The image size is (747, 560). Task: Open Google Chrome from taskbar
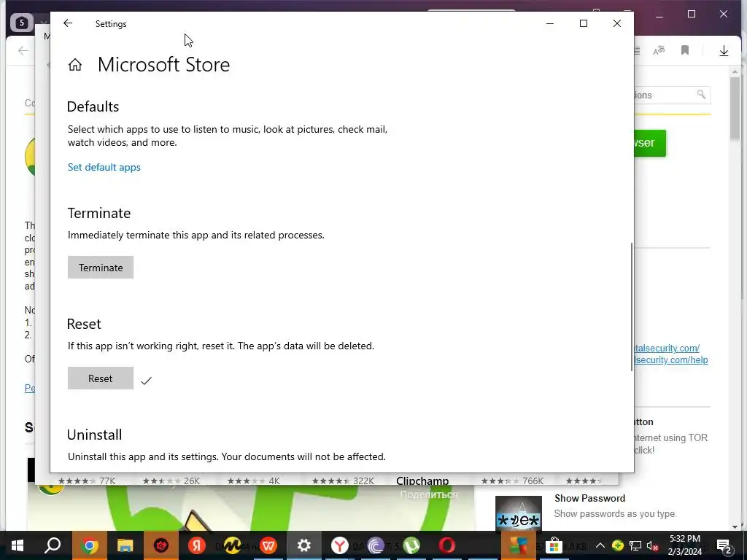click(89, 545)
